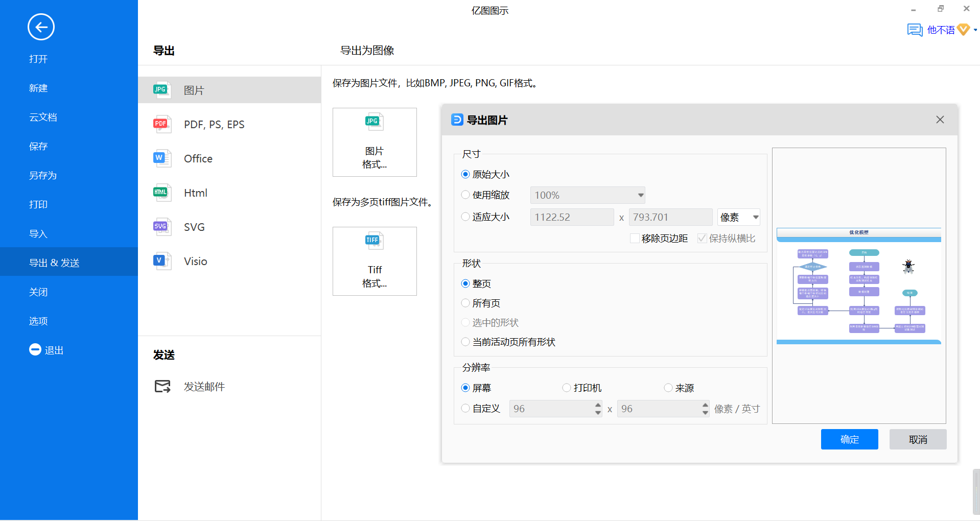Open the 像素 unit dropdown

(739, 217)
